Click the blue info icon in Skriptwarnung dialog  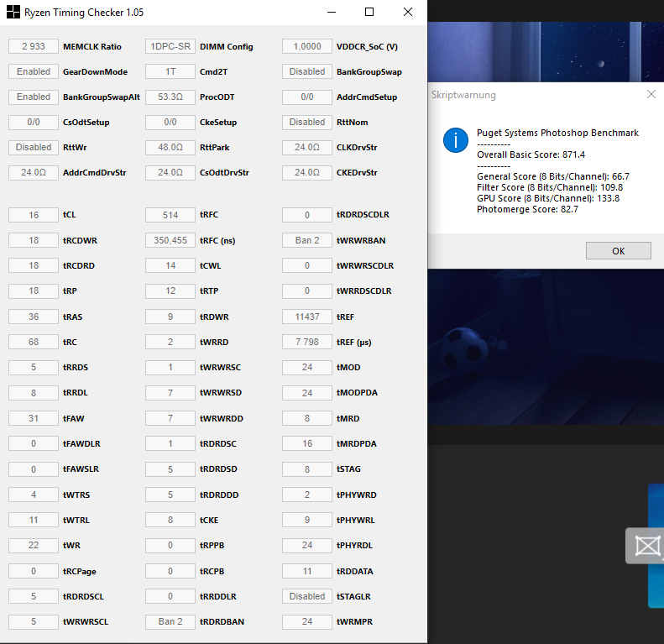[456, 140]
